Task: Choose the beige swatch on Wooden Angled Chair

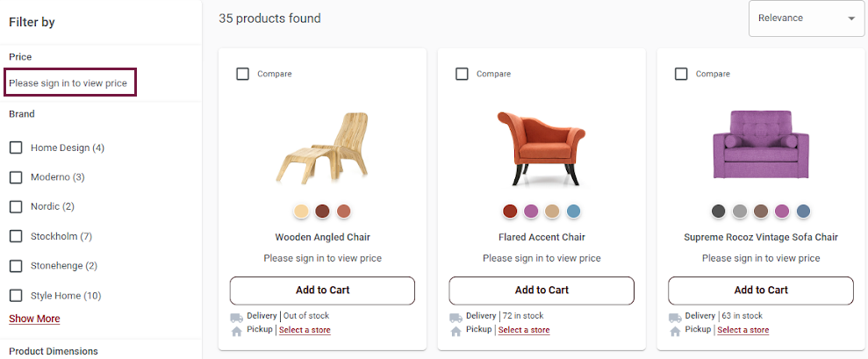Action: [x=301, y=212]
